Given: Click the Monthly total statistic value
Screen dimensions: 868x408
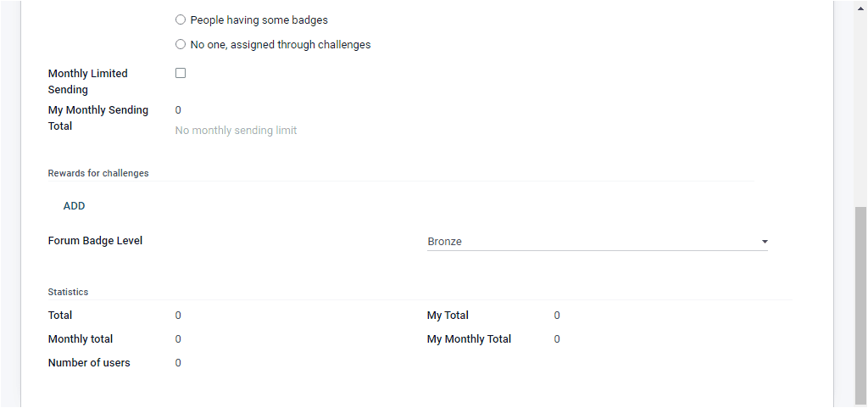Looking at the screenshot, I should tap(178, 339).
